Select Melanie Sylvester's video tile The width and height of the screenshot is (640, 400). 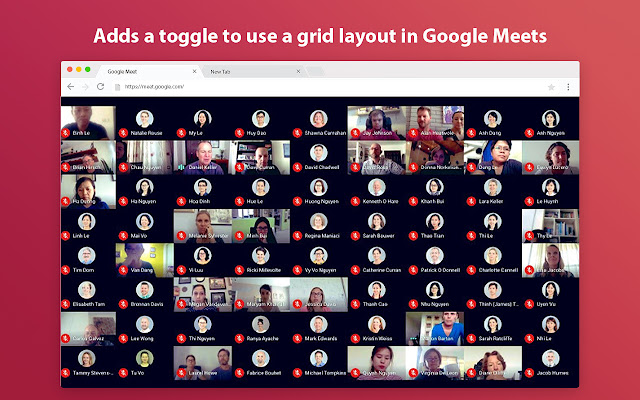point(203,222)
